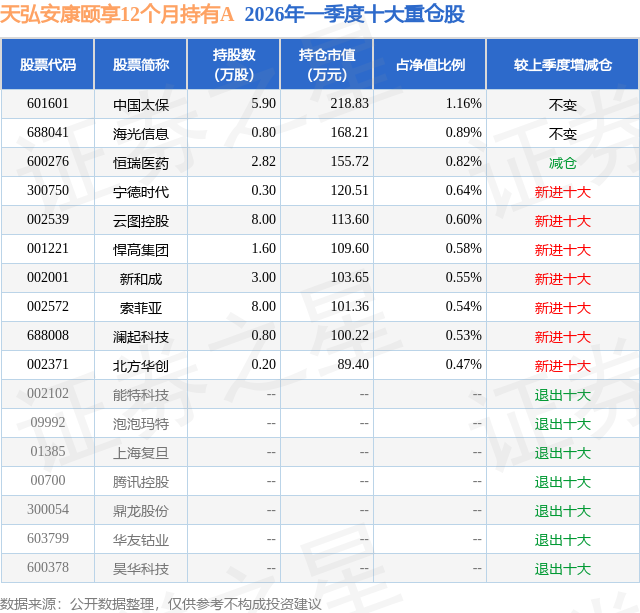This screenshot has width=640, height=613.
Task: Click stock name 腾讯控股
Action: (x=141, y=482)
